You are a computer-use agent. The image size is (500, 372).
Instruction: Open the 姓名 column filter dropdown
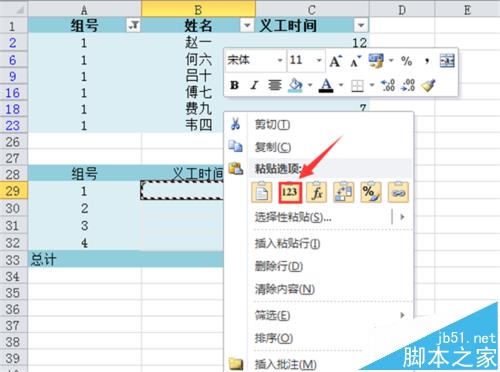coord(247,25)
